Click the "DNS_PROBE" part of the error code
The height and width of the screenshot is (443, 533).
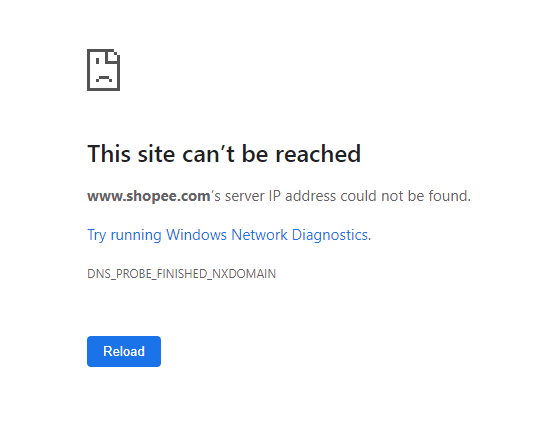click(119, 274)
